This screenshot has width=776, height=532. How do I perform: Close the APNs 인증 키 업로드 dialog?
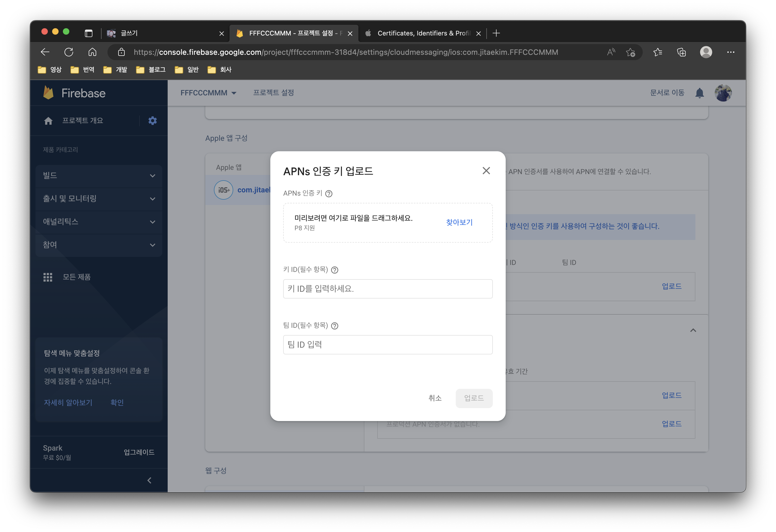coord(486,171)
